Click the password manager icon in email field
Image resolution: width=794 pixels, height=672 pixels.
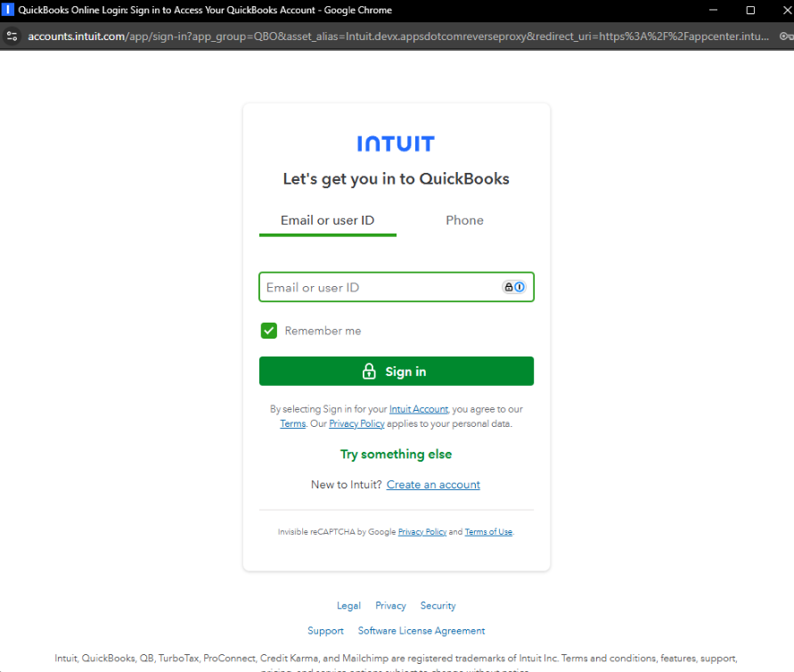click(513, 287)
